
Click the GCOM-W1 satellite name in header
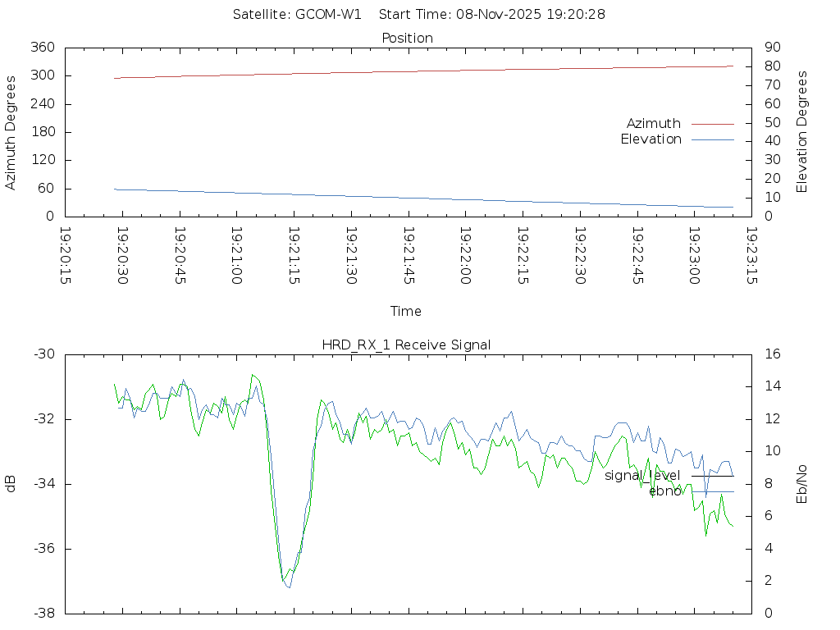pyautogui.click(x=328, y=15)
